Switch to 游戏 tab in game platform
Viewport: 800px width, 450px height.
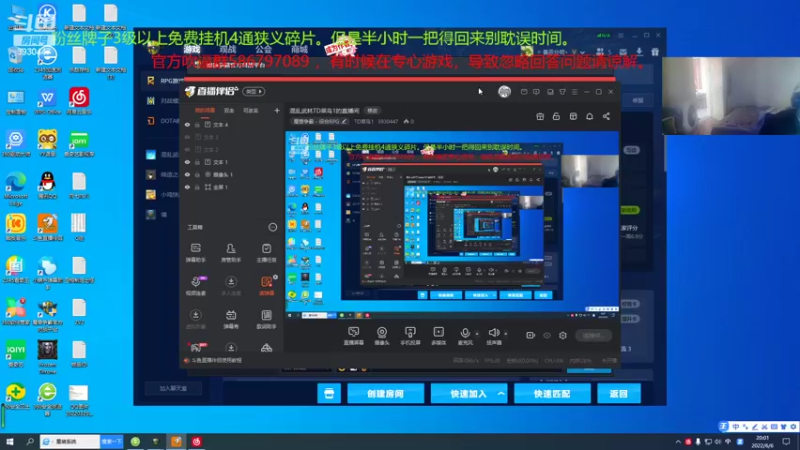pyautogui.click(x=192, y=49)
